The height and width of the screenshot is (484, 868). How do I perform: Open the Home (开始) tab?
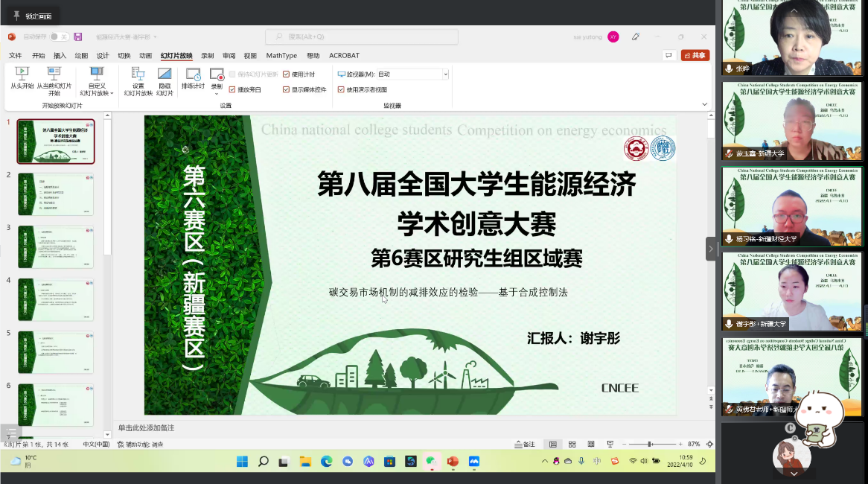(x=38, y=55)
